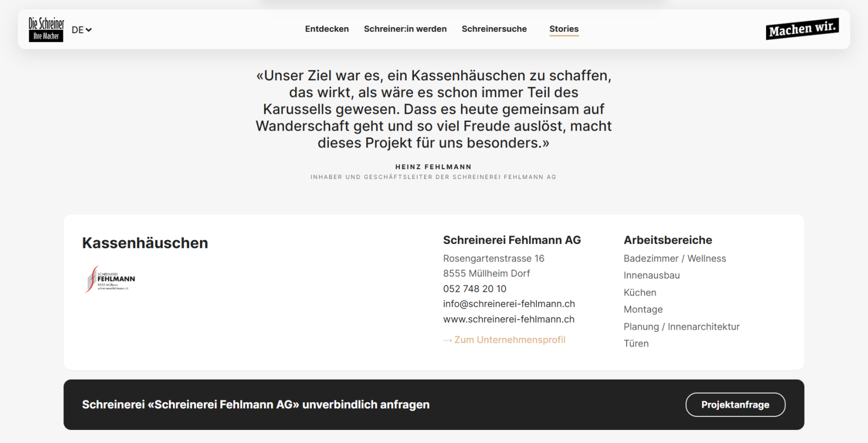This screenshot has width=868, height=443.
Task: Click the Die Schreiner Ihre Macher logo
Action: click(46, 29)
